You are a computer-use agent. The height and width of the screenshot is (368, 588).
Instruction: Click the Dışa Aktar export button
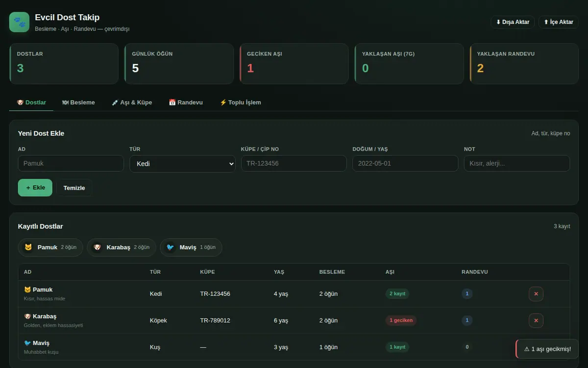[x=513, y=22]
